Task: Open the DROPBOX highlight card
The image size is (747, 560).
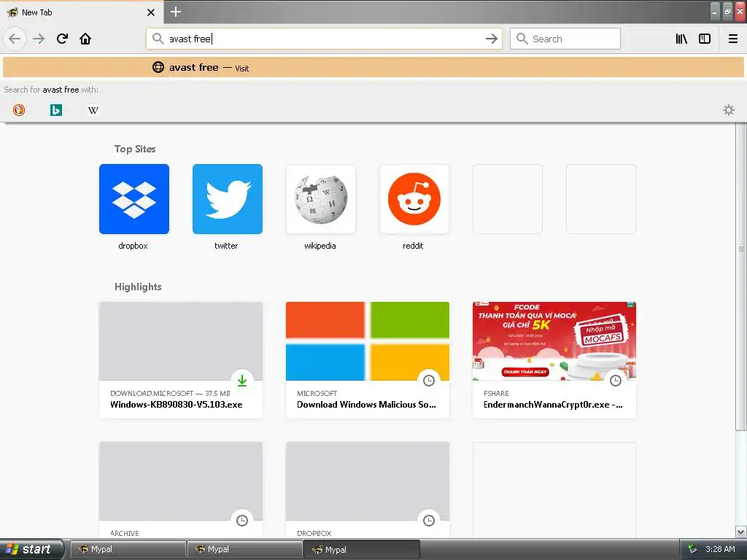Action: click(x=368, y=489)
